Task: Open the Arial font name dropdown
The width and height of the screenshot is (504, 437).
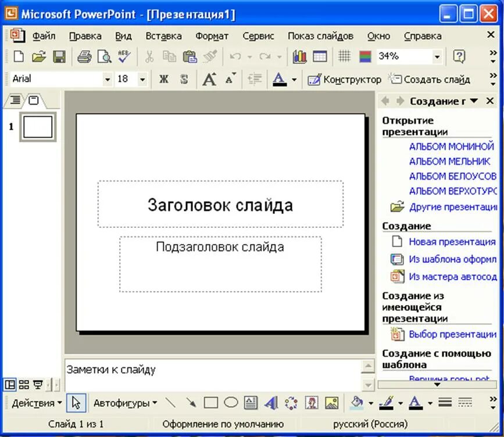Action: point(108,79)
